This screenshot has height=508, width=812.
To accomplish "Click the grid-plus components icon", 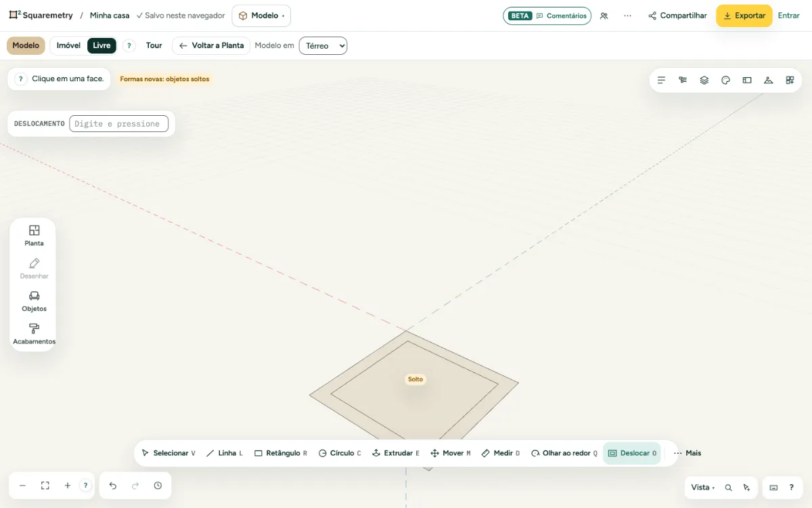I will 790,80.
